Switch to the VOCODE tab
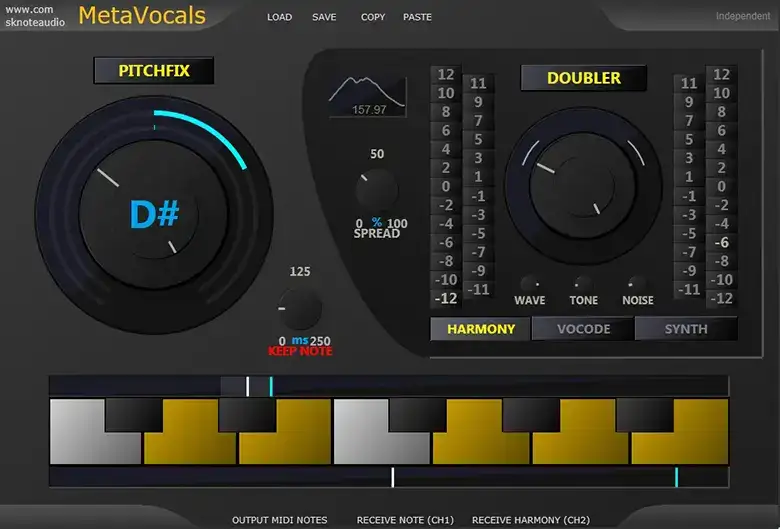 coord(583,329)
